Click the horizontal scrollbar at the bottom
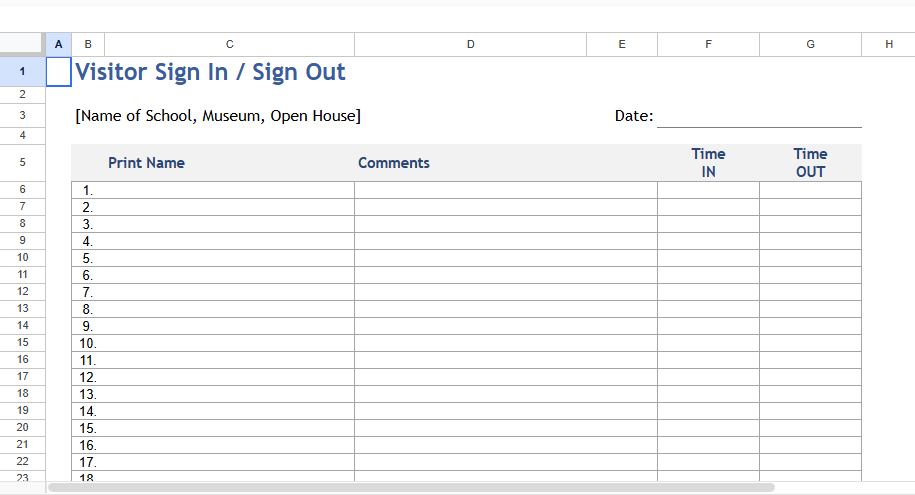The image size is (915, 495). click(x=411, y=488)
